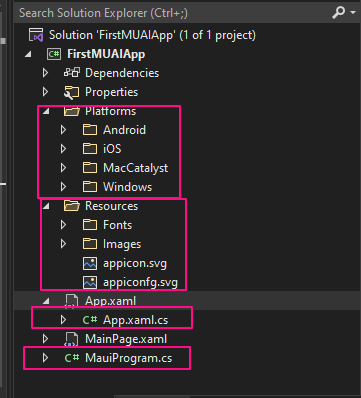Open the search options dropdown arrow

point(353,13)
